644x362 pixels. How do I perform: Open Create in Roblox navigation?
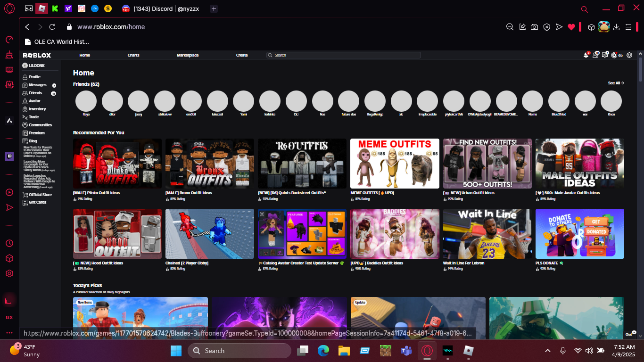click(x=242, y=55)
